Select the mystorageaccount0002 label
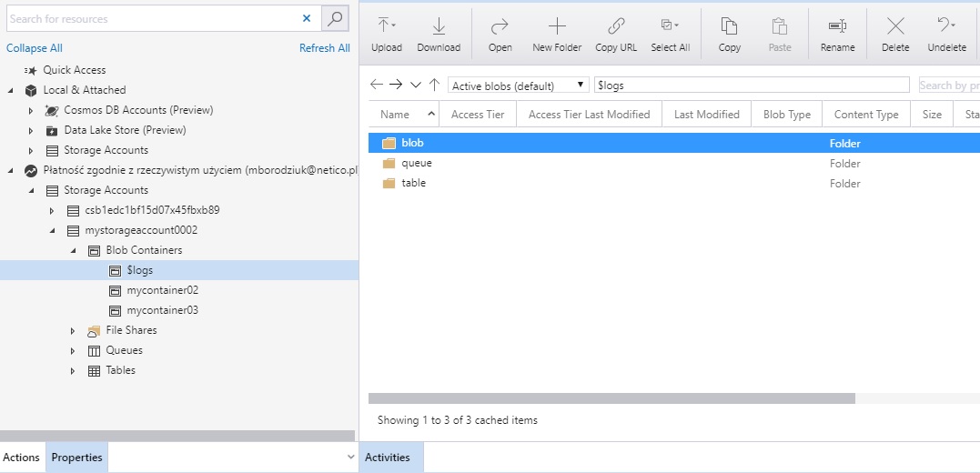The image size is (980, 473). point(141,230)
